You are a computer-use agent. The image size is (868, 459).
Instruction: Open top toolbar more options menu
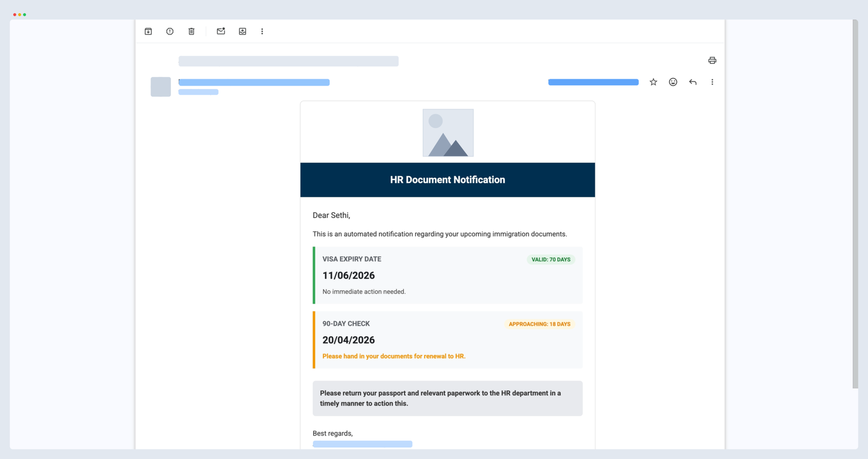262,31
